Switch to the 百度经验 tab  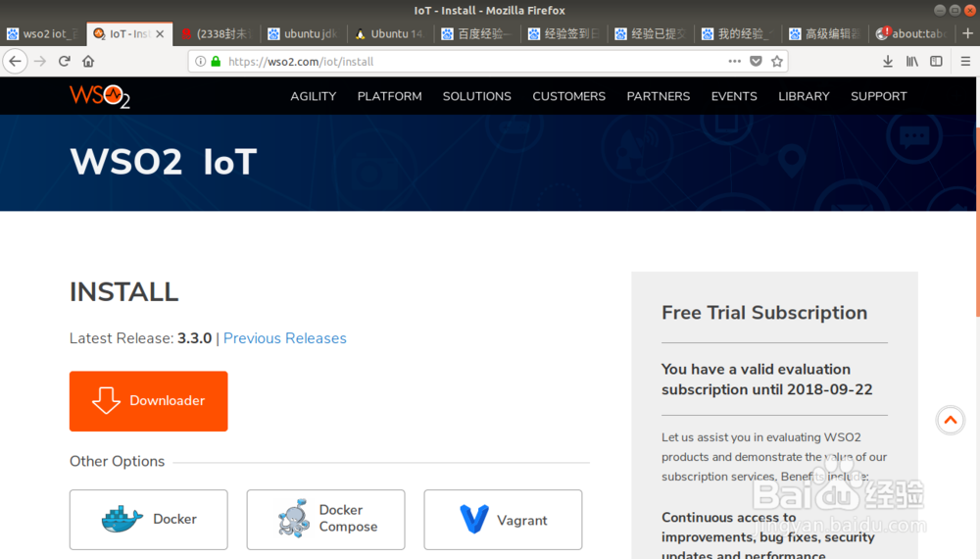tap(477, 33)
